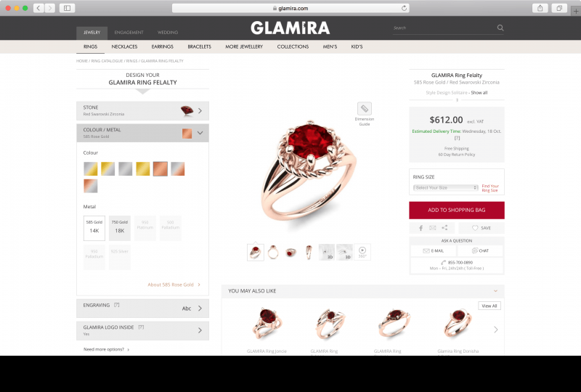
Task: Select the 585 Gold 14K metal option
Action: pos(94,228)
